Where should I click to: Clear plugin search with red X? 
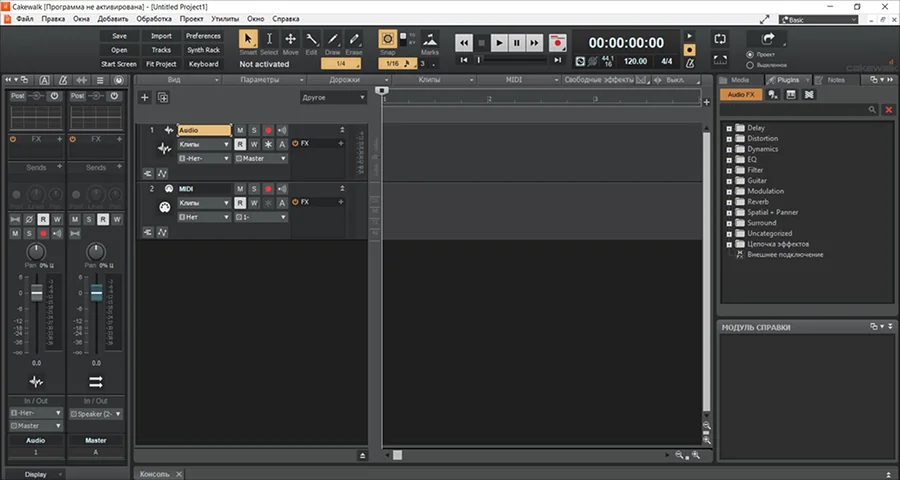(x=889, y=109)
